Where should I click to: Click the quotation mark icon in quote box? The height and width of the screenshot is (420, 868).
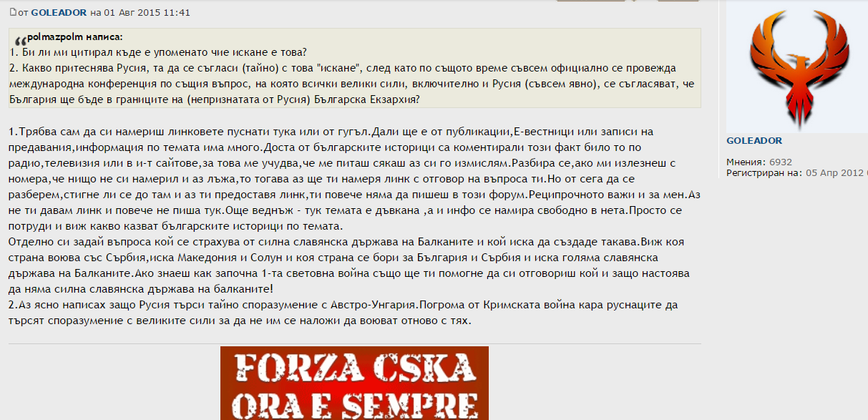(x=19, y=40)
